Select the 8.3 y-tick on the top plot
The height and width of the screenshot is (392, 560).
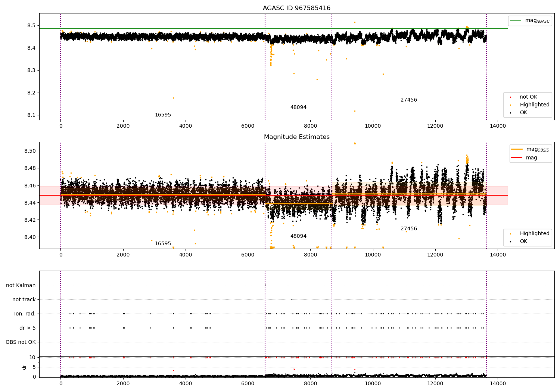coord(32,71)
